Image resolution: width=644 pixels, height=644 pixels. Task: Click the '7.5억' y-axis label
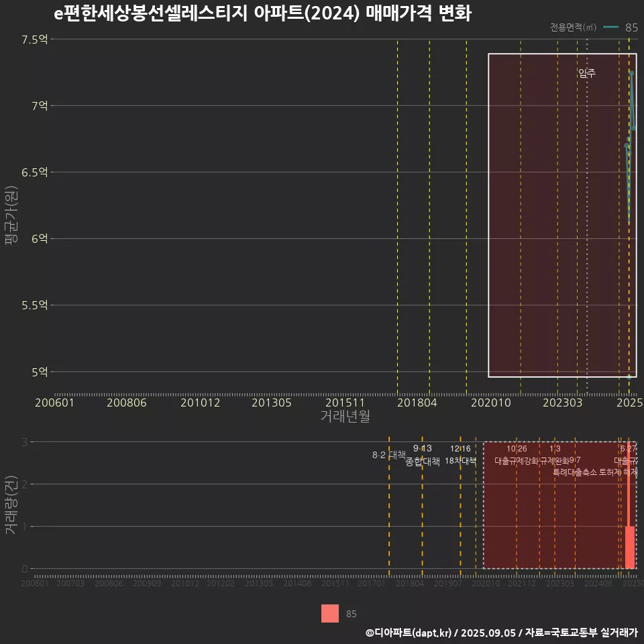coord(35,40)
